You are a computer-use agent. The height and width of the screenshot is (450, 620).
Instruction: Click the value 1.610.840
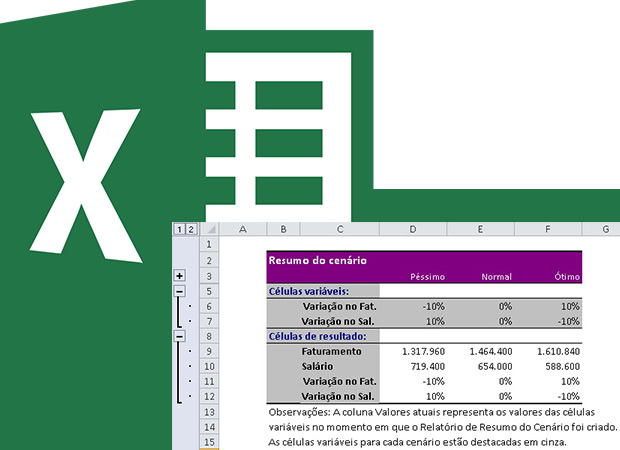coord(558,352)
